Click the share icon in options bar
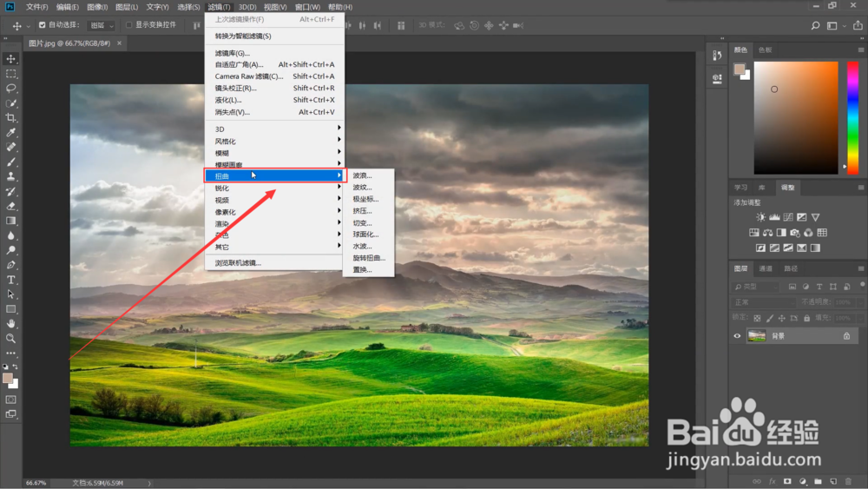This screenshot has width=868, height=489. pos(858,25)
